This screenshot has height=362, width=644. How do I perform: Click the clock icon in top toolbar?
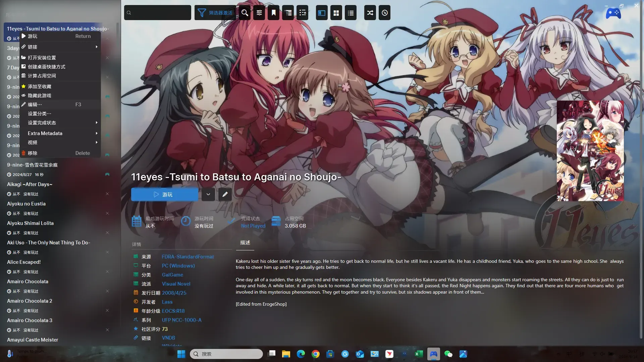point(385,13)
